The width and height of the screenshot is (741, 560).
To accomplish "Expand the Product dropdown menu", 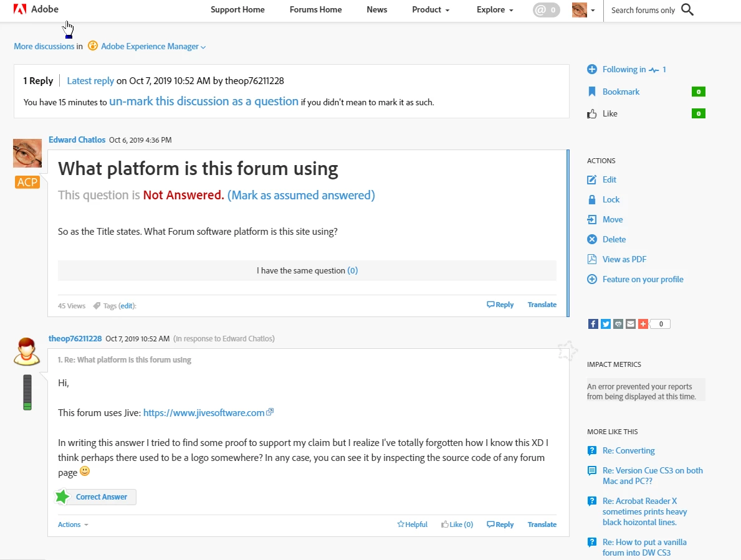I will [x=431, y=9].
